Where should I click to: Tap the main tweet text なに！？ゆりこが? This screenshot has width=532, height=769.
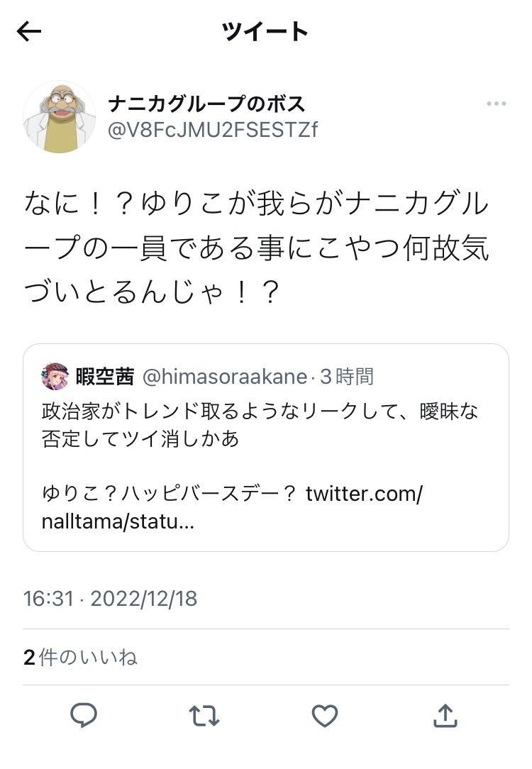(255, 248)
